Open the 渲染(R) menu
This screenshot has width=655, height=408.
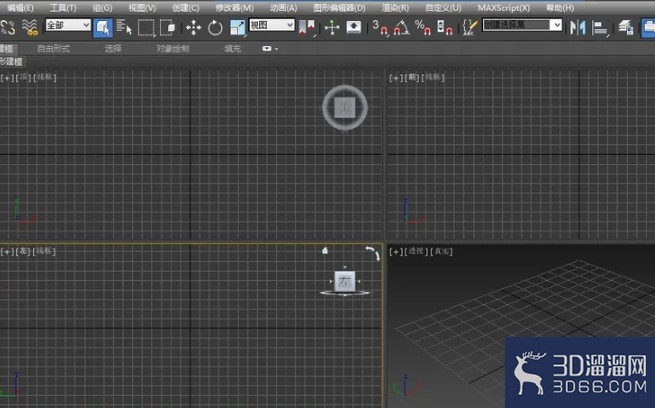(395, 8)
